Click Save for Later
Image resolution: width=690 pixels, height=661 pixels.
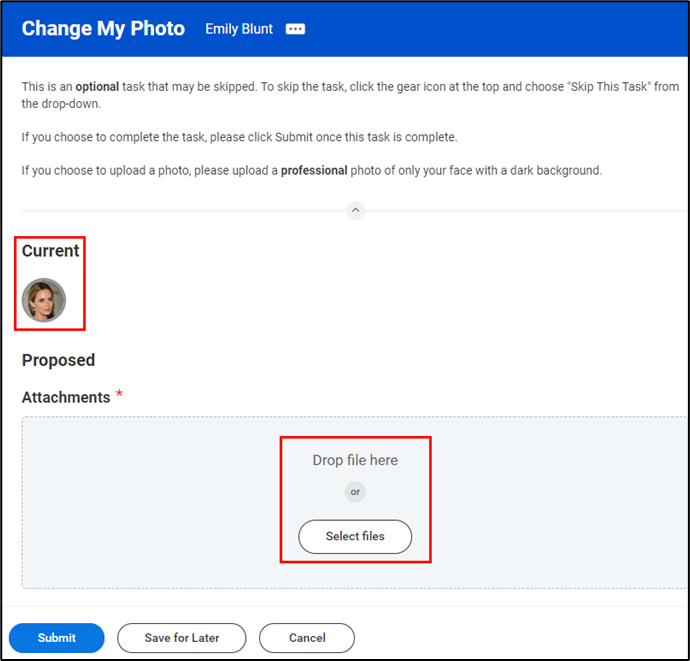click(182, 638)
